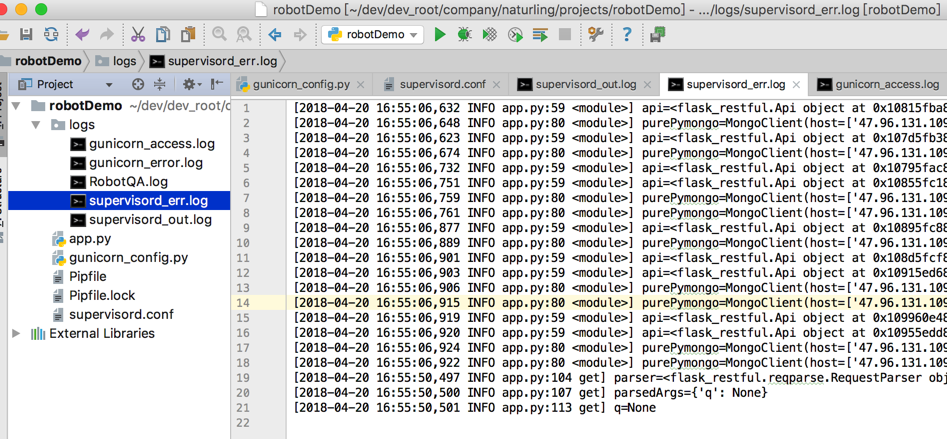The height and width of the screenshot is (439, 947).
Task: Click supervisord_err.log in breadcrumb bar
Action: (214, 61)
